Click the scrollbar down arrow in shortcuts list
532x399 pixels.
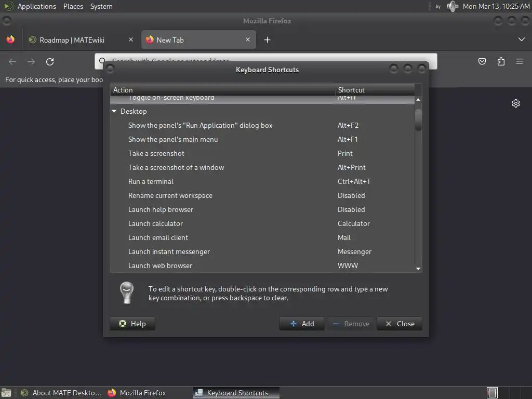pyautogui.click(x=418, y=269)
